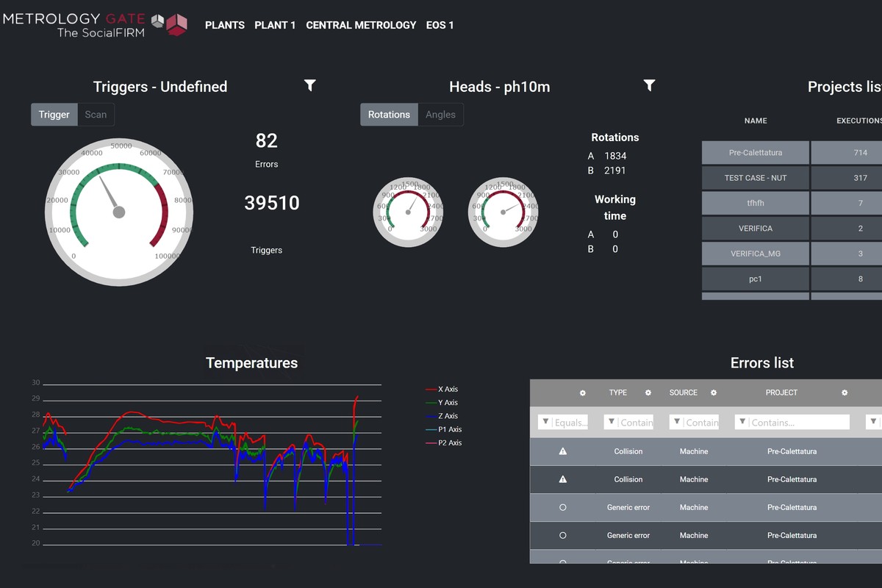Toggle P2 Axis series in Temperatures legend

[444, 442]
